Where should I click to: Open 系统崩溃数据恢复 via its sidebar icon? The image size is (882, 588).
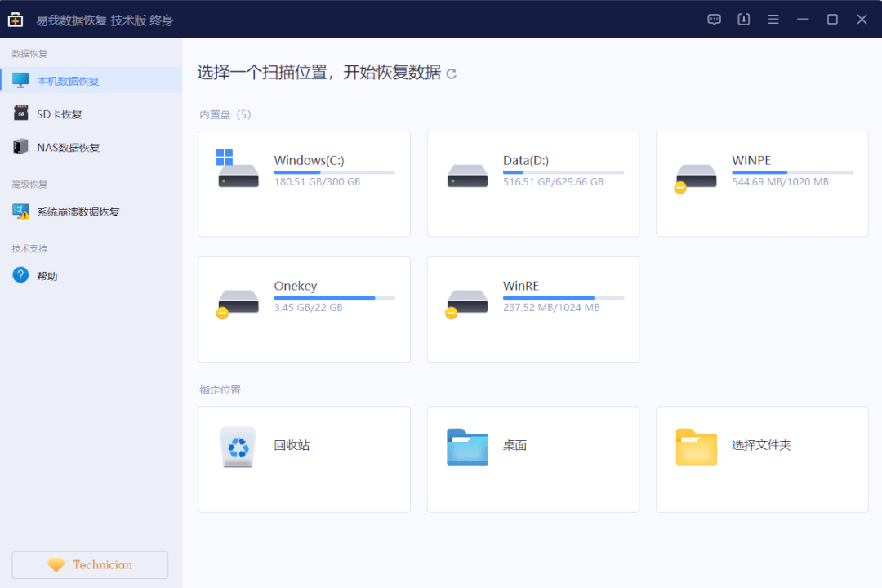tap(19, 211)
